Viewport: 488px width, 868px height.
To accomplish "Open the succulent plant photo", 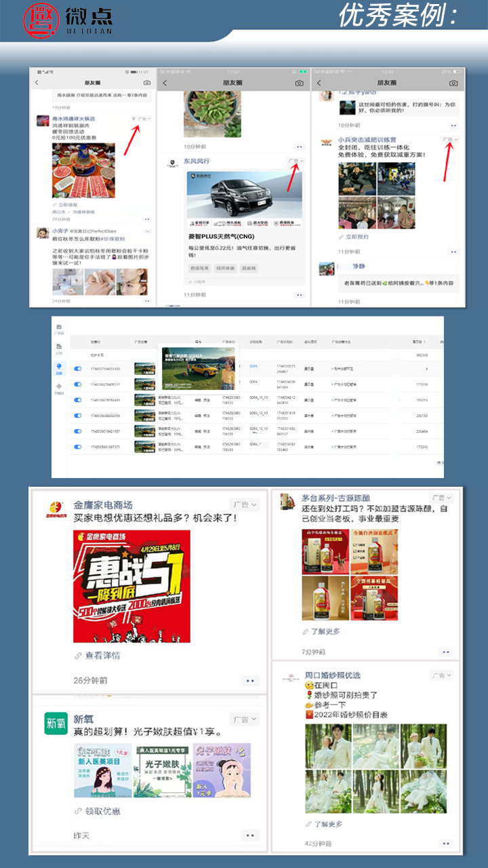I will [211, 115].
